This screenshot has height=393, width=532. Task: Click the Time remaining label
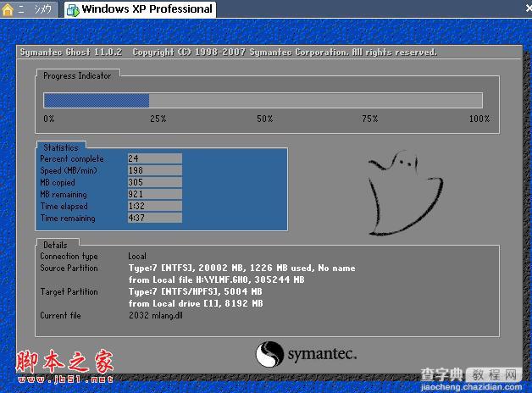click(x=68, y=218)
